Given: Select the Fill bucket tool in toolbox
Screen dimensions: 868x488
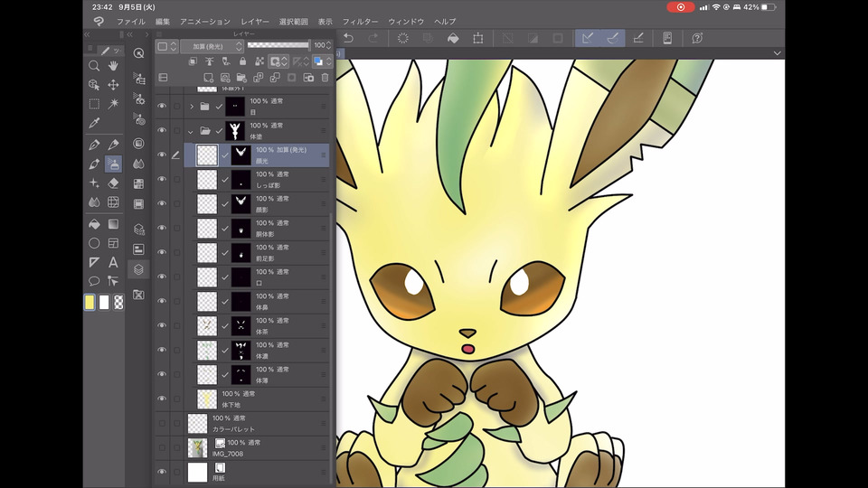Looking at the screenshot, I should click(94, 224).
